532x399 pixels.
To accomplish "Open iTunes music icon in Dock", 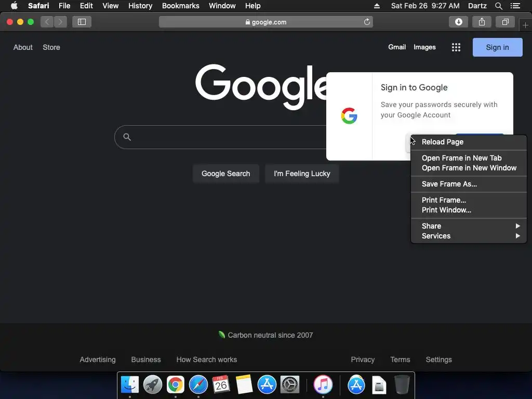I will click(x=323, y=384).
